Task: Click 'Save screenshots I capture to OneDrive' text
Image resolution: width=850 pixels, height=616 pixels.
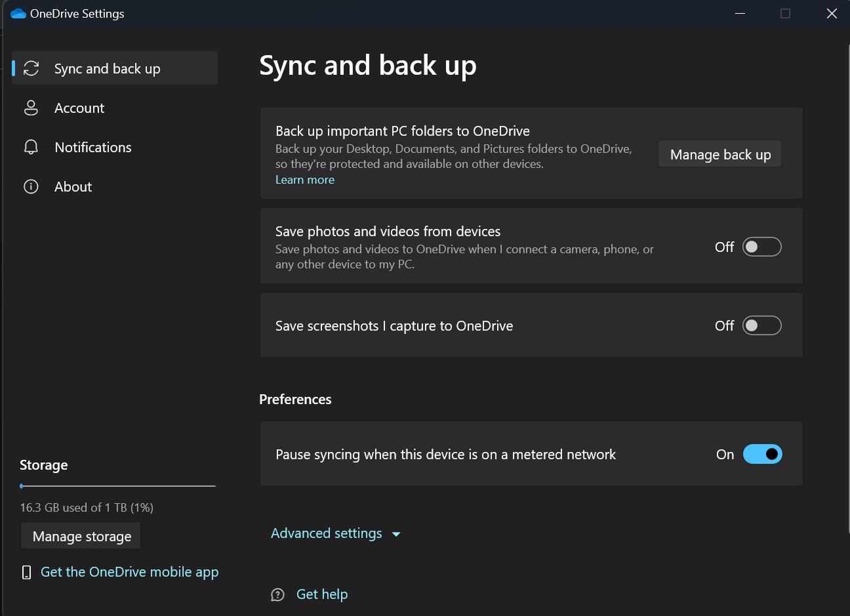Action: point(394,326)
